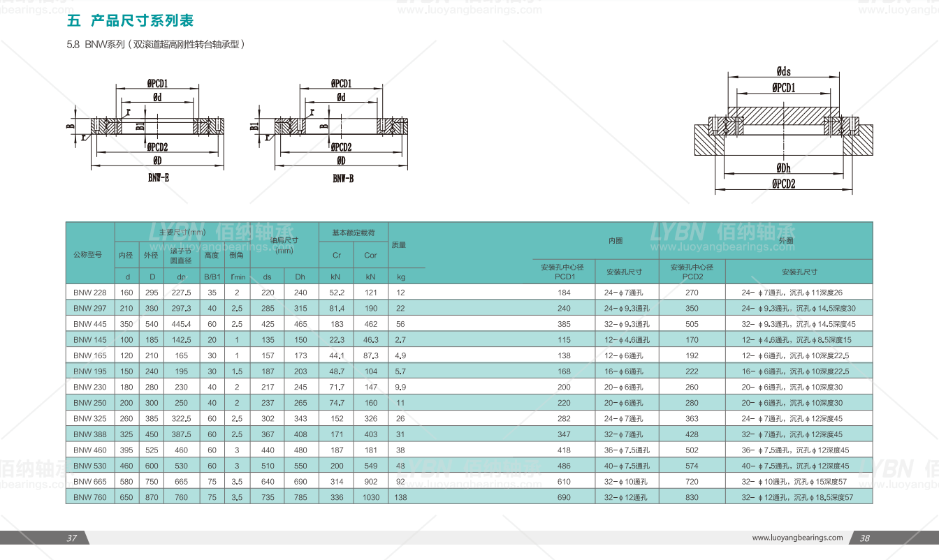The height and width of the screenshot is (560, 939).
Task: Open the www.luoyangbearings.com footer link
Action: click(x=797, y=538)
